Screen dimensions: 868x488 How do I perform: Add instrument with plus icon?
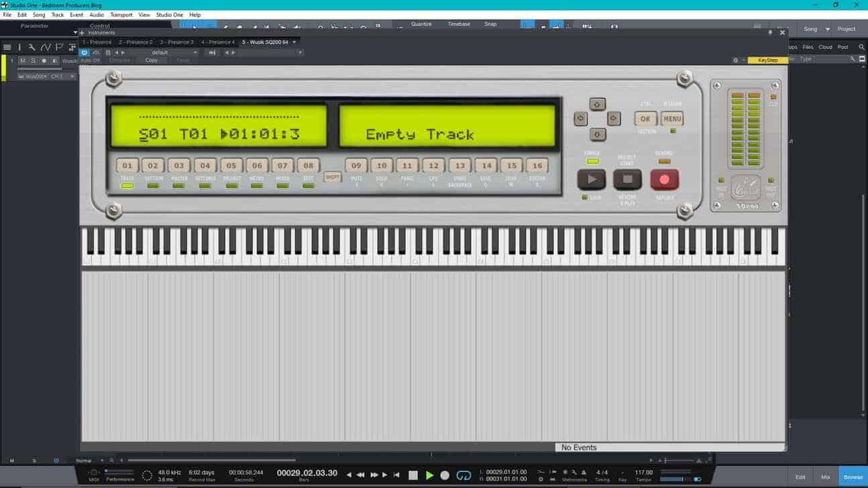[x=82, y=33]
